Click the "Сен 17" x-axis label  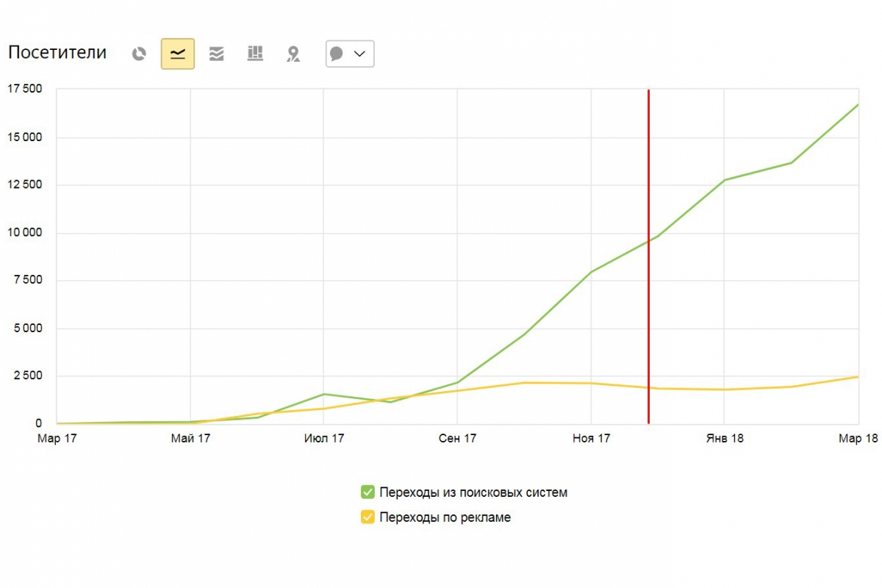pyautogui.click(x=457, y=439)
